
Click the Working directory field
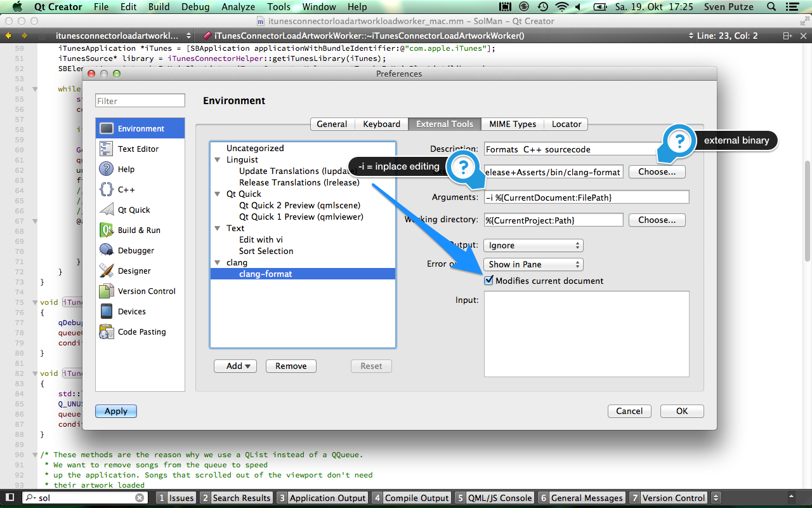(554, 220)
